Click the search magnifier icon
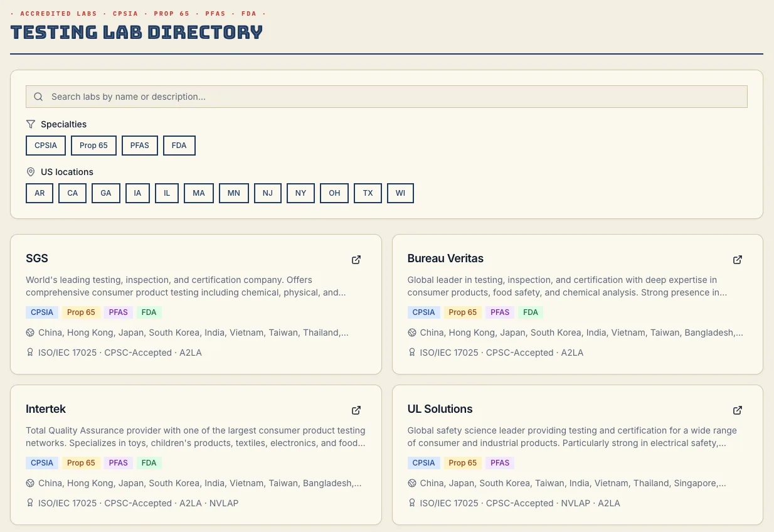The image size is (774, 532). point(38,97)
